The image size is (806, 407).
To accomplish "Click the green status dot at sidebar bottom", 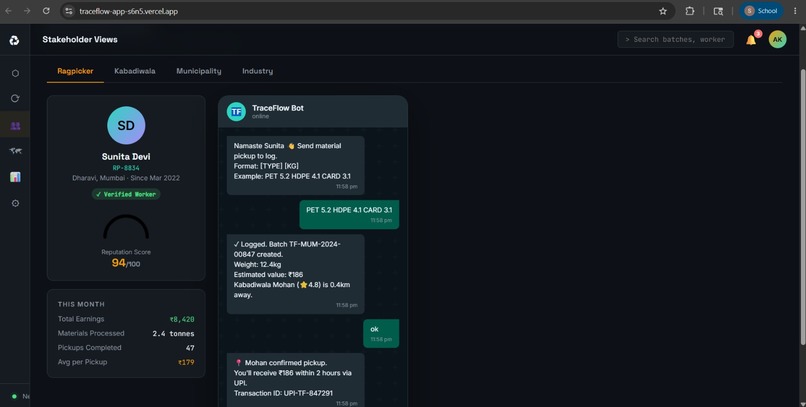I will click(14, 396).
